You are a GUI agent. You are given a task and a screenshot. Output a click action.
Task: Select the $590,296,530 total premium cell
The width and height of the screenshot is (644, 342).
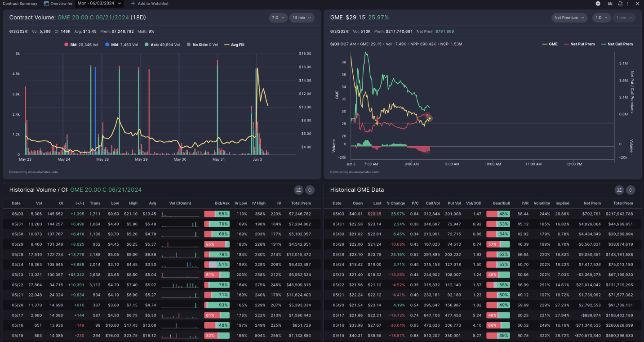tap(618, 335)
